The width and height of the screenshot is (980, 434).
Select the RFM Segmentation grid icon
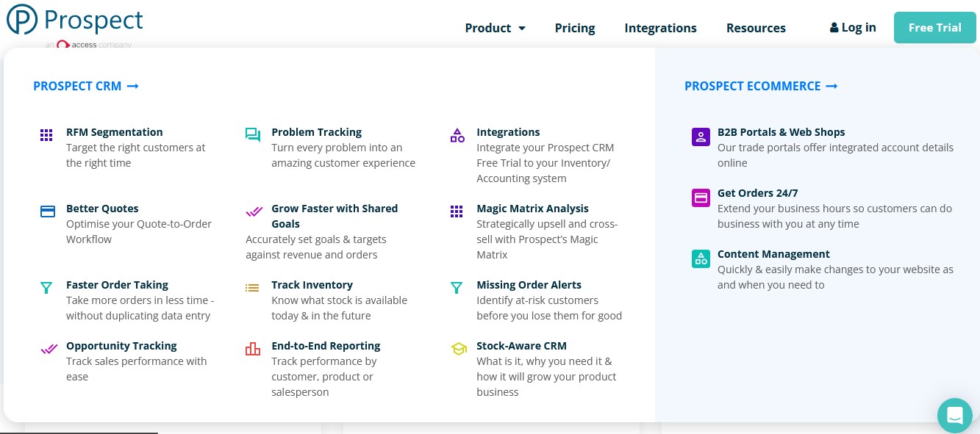46,135
